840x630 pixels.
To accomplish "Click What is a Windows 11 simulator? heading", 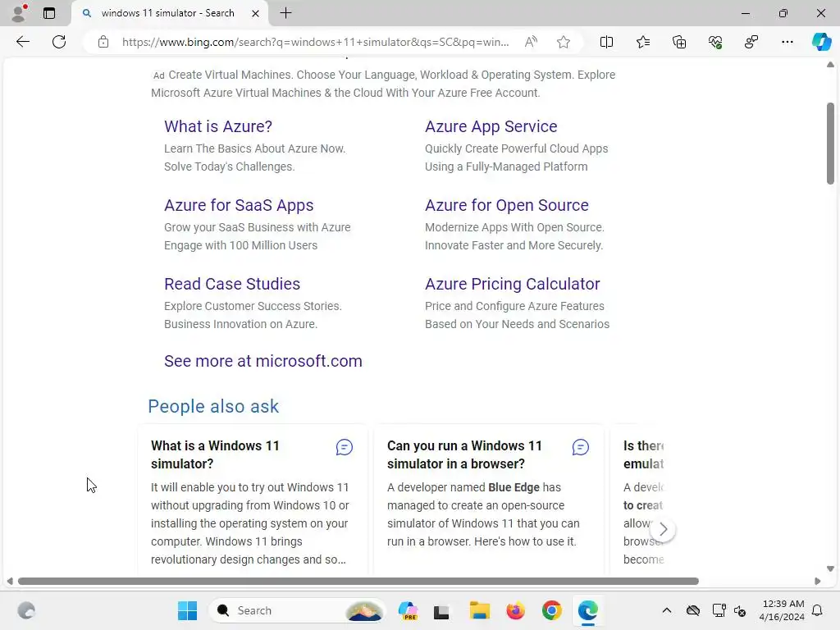I will click(x=215, y=454).
